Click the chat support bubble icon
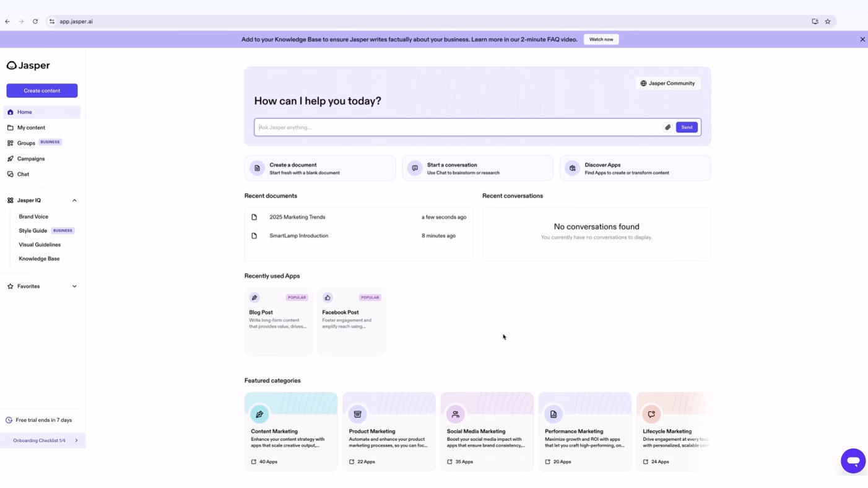This screenshot has height=488, width=868. coord(853,461)
